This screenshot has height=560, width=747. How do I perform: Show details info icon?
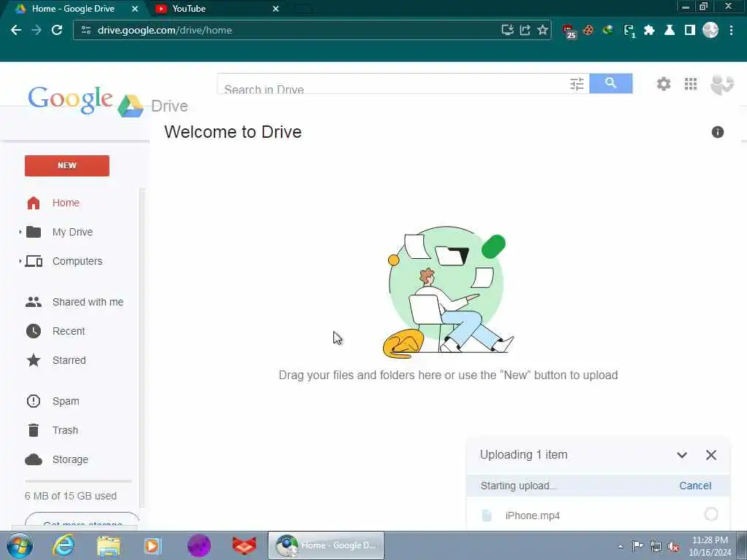718,132
